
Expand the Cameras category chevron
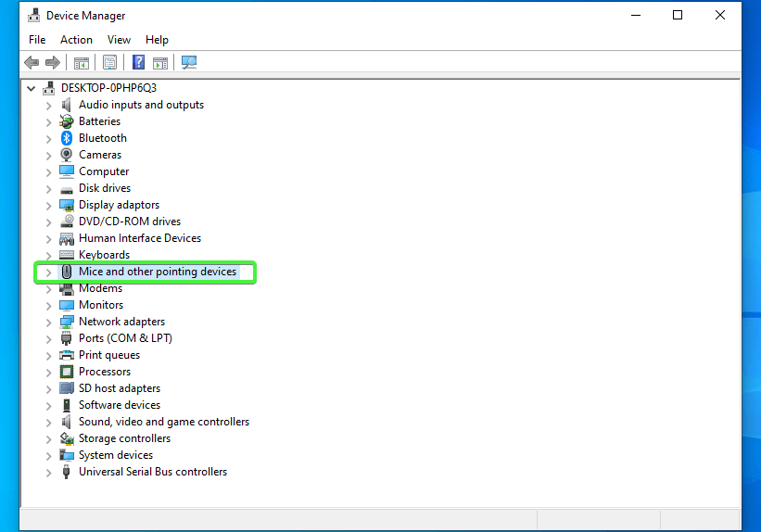click(x=48, y=156)
